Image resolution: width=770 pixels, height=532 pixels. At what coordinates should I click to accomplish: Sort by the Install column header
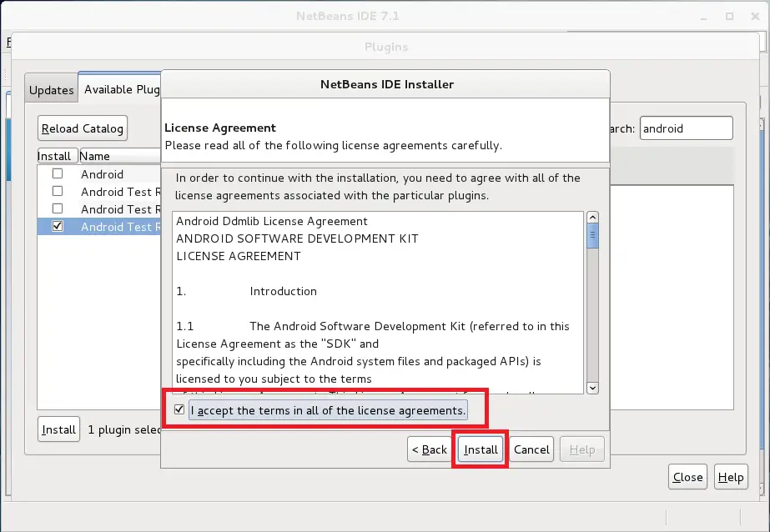click(57, 156)
